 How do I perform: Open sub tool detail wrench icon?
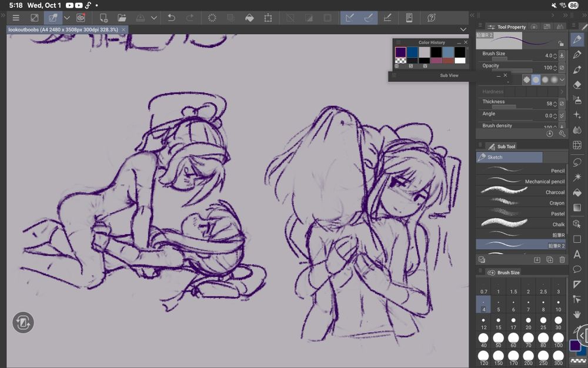(x=562, y=134)
